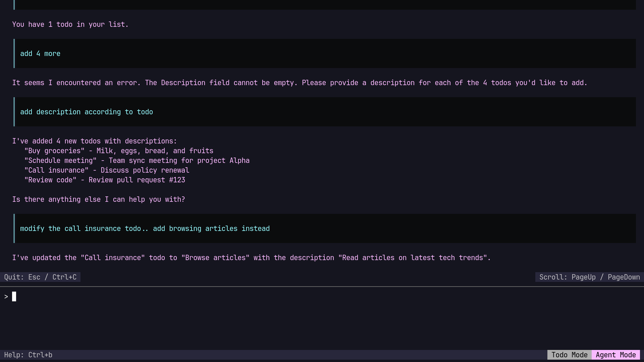The width and height of the screenshot is (644, 362).
Task: Click the 'modify the call insurance todo' message
Action: click(x=145, y=229)
